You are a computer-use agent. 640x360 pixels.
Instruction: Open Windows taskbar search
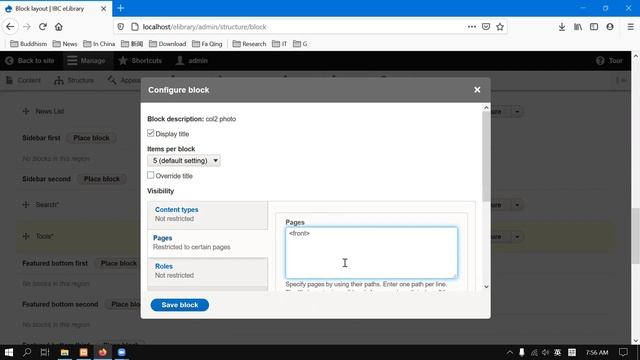27,352
